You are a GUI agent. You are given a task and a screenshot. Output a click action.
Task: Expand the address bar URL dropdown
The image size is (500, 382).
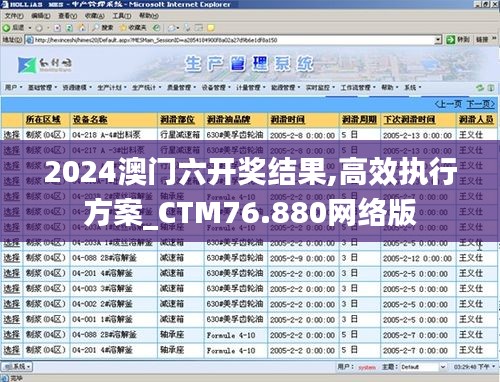tap(438, 40)
